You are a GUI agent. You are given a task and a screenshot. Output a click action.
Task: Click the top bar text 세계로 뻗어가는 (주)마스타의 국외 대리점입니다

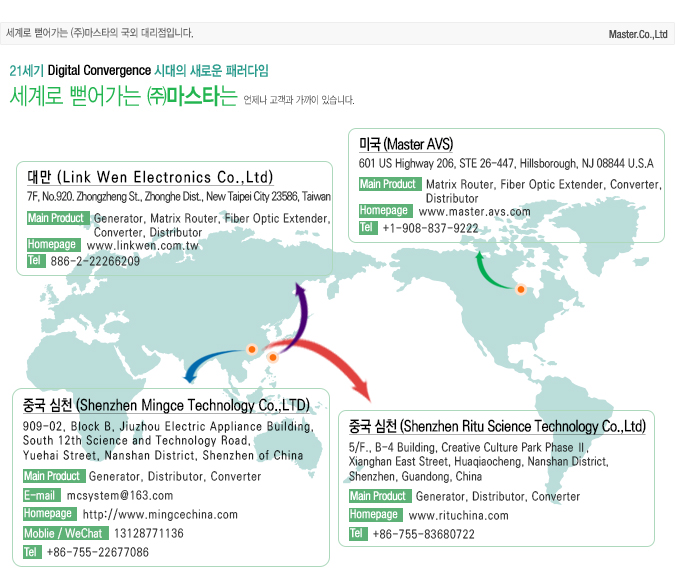coord(99,33)
